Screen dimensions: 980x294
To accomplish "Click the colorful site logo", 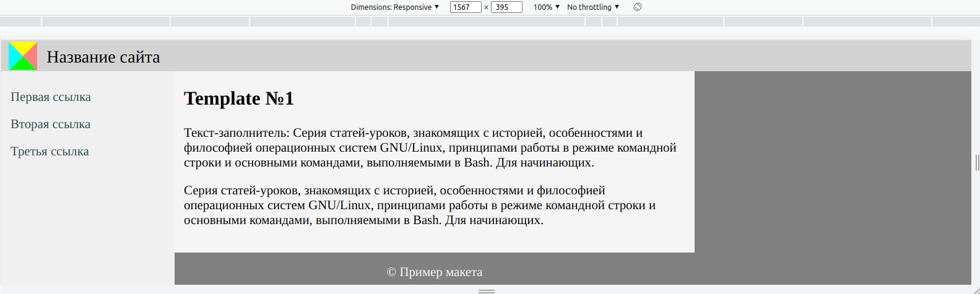I will (23, 56).
